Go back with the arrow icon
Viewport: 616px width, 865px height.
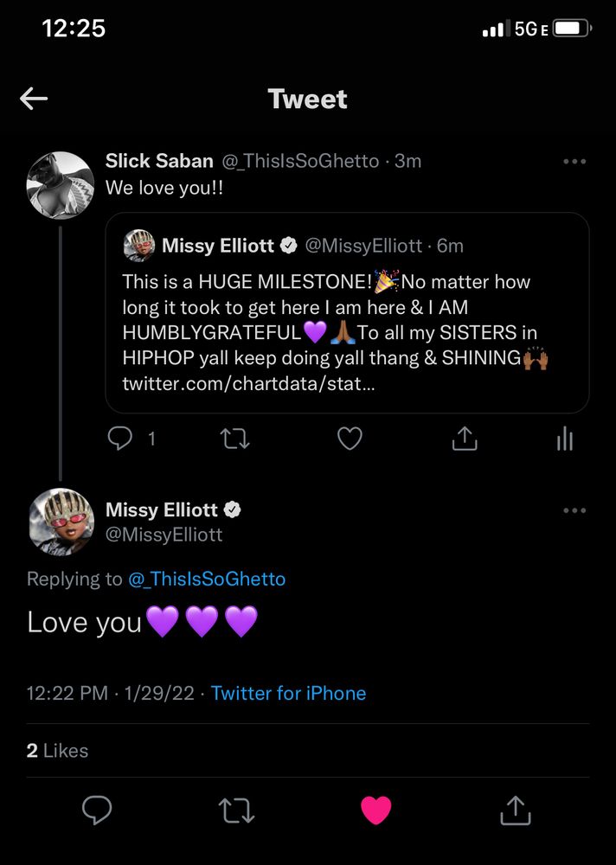[x=34, y=99]
